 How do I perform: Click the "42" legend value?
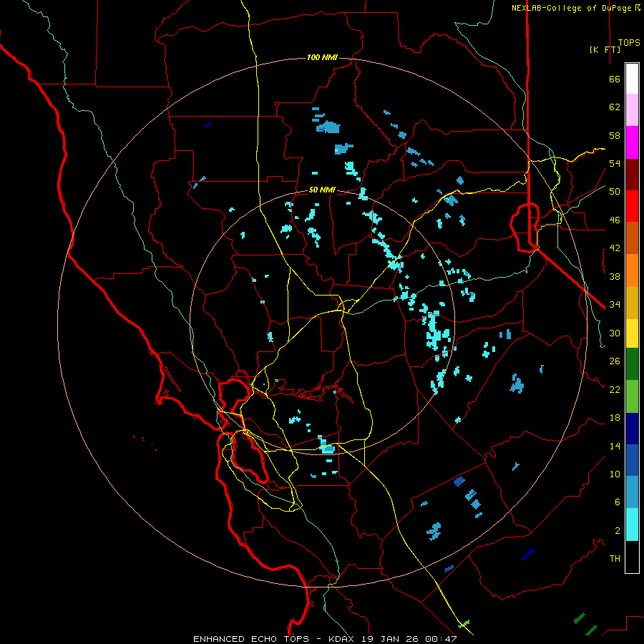pos(615,248)
